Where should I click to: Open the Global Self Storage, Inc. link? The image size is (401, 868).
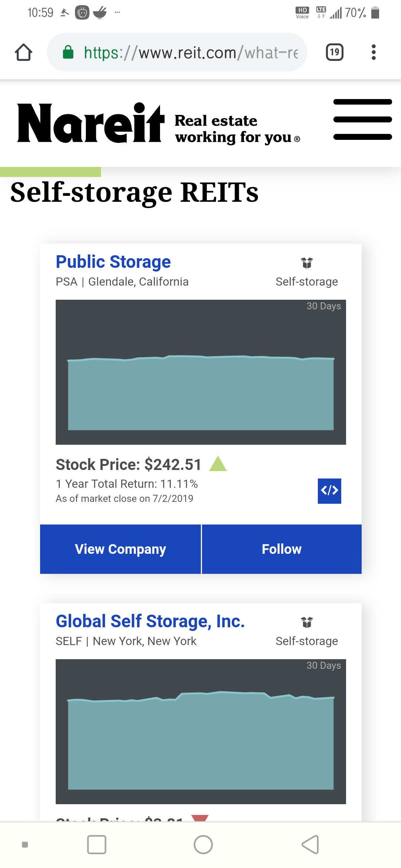click(150, 621)
